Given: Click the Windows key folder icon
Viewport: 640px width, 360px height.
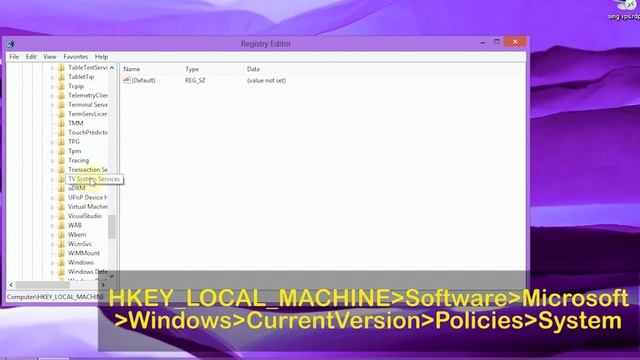Looking at the screenshot, I should pos(61,262).
